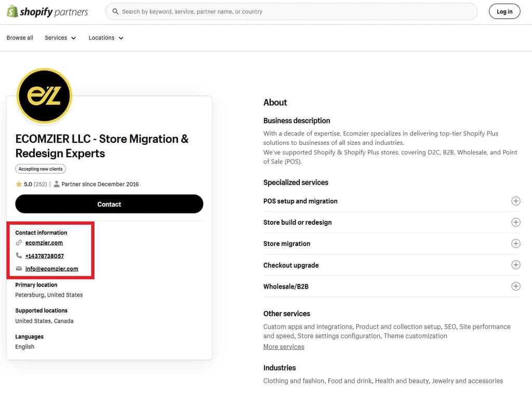Screen dimensions: 532x394
Task: Open the ecomzier.com website link
Action: [44, 243]
